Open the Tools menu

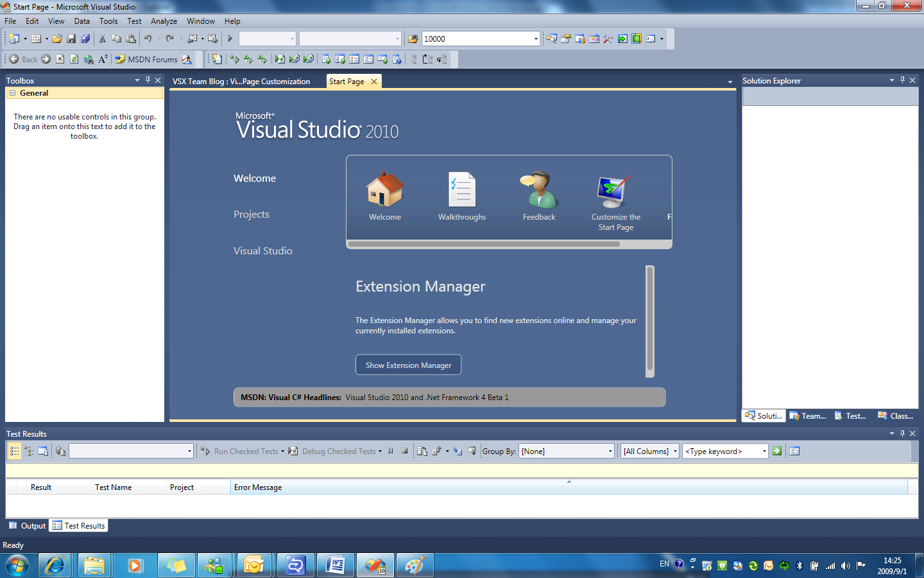108,21
